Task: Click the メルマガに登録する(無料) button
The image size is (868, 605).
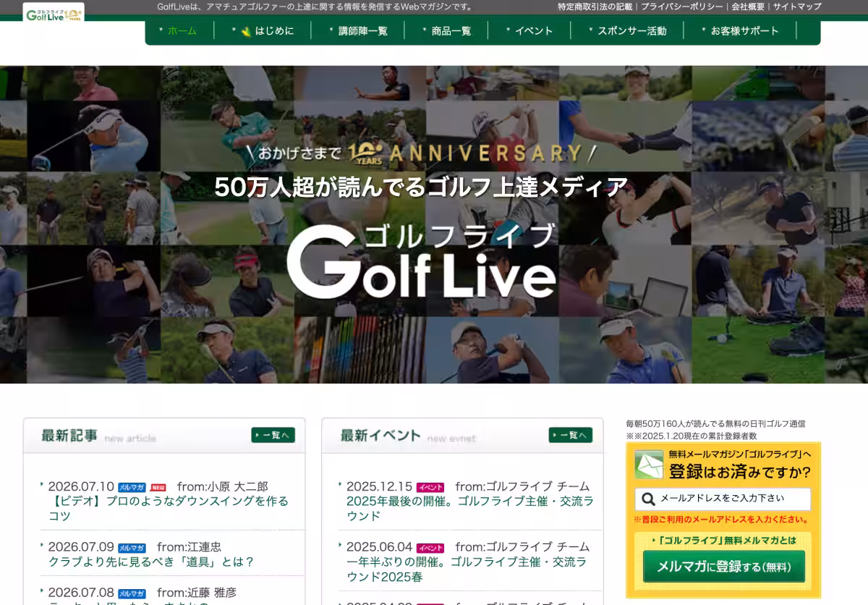Action: coord(723,567)
